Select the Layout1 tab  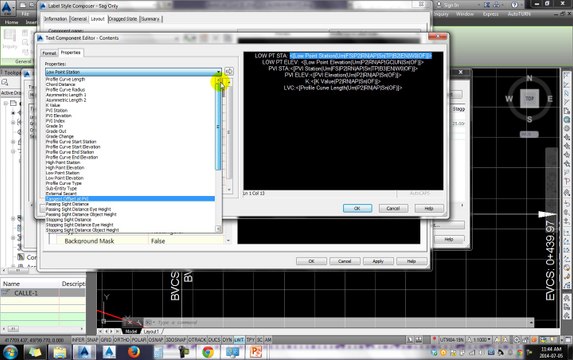[x=151, y=331]
